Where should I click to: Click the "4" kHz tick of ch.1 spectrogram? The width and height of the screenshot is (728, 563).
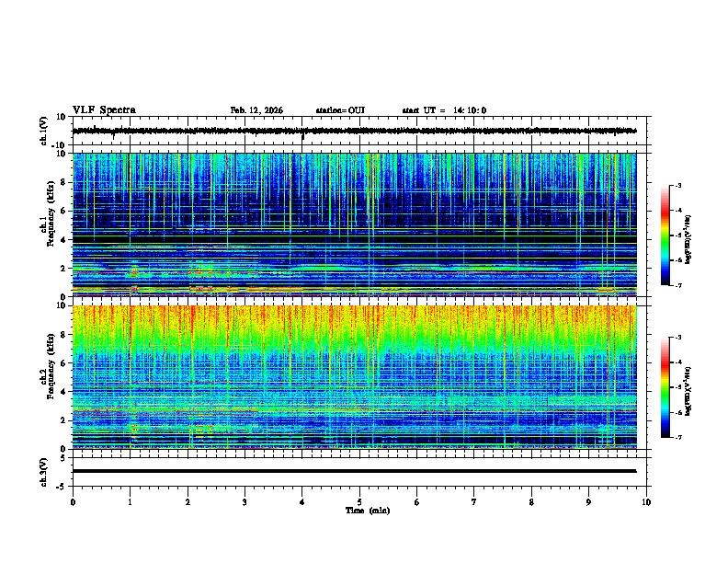(x=63, y=240)
